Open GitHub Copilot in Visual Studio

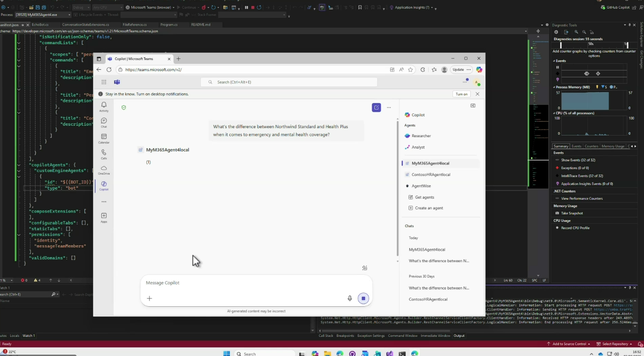[616, 7]
